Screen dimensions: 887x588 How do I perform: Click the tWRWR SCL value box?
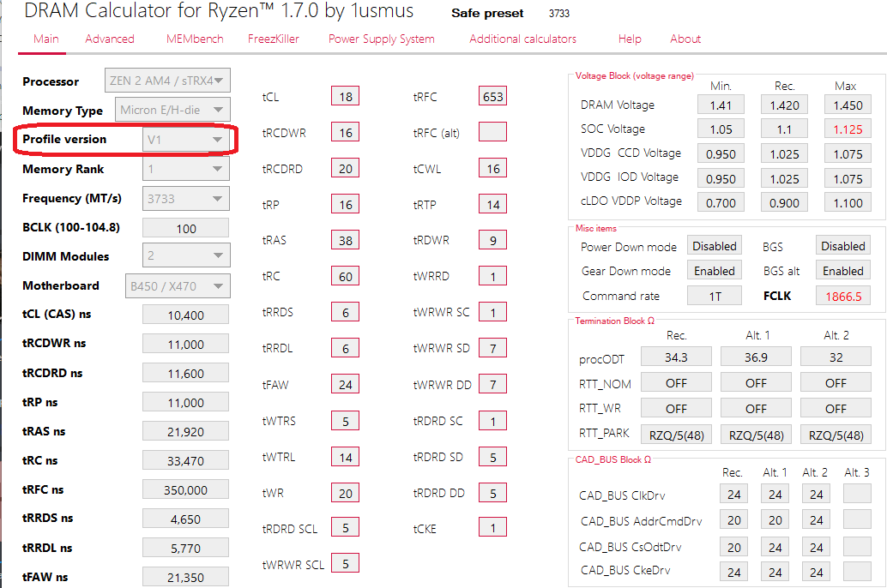coord(345,564)
